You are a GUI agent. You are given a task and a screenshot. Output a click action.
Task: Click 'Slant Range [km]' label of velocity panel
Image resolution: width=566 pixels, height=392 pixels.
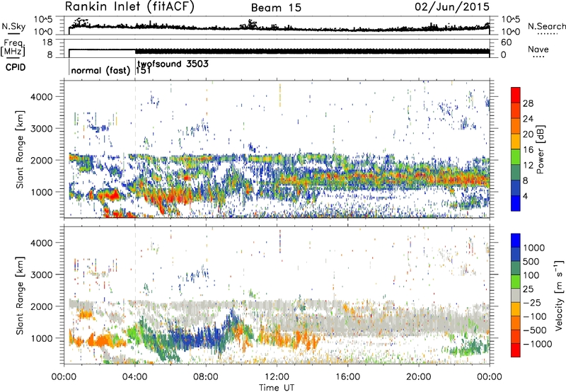coord(20,295)
